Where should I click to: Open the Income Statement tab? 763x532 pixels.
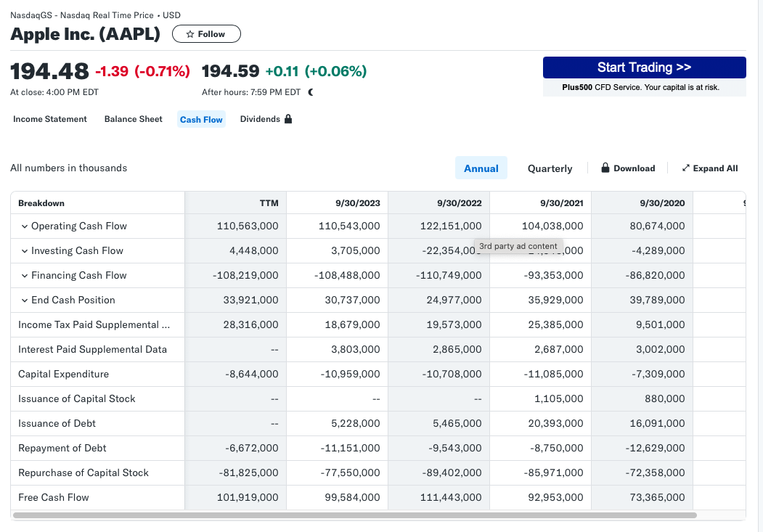click(50, 119)
